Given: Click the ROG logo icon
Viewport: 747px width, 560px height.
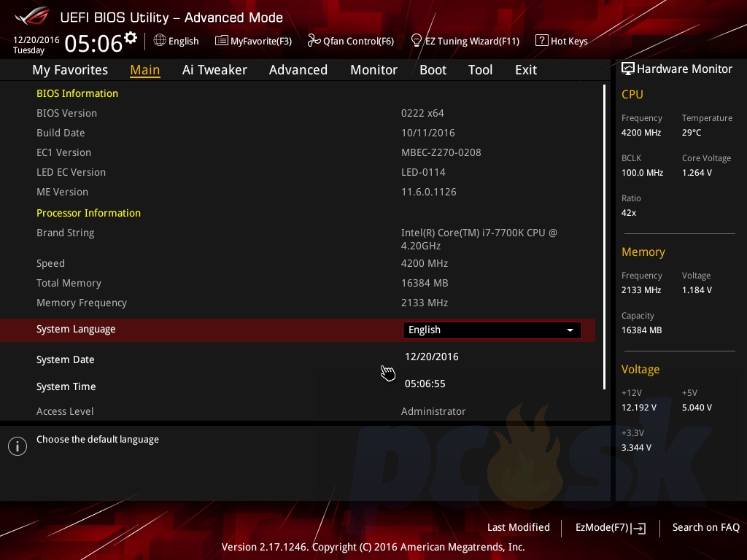Looking at the screenshot, I should coord(31,16).
